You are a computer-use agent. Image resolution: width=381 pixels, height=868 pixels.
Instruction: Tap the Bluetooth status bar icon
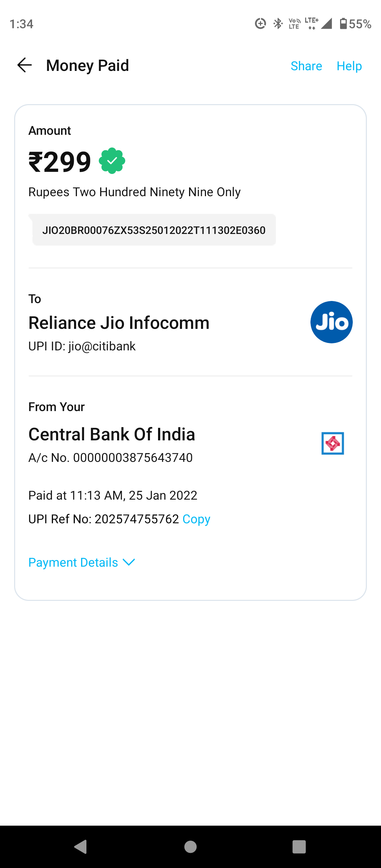pos(278,24)
